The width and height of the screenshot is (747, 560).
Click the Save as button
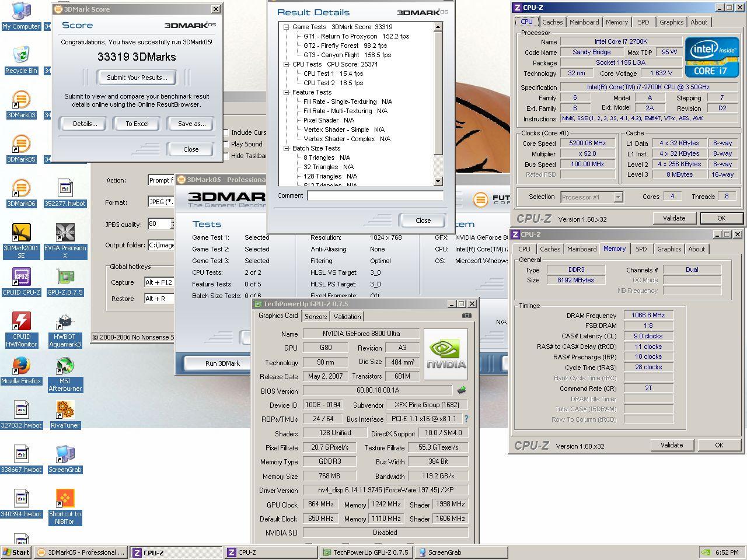pos(191,124)
